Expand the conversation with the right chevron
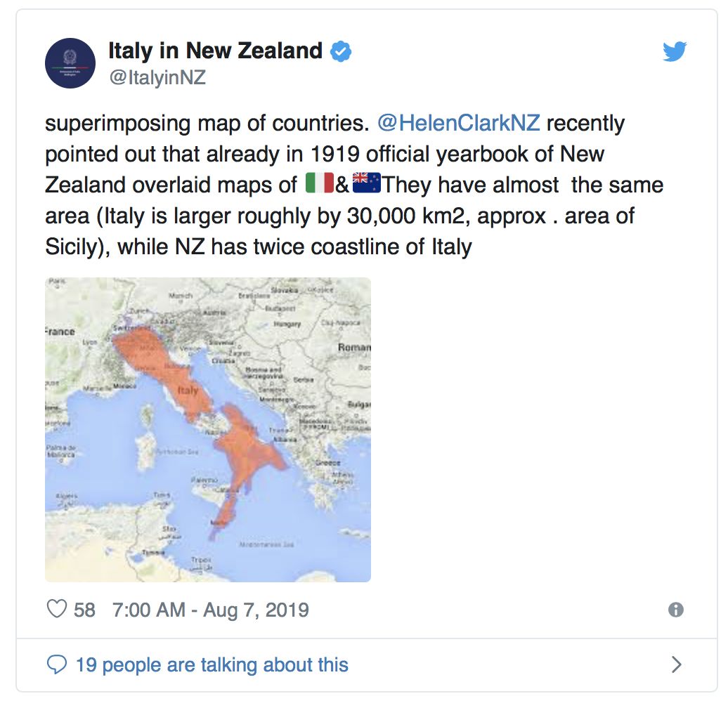Image resolution: width=728 pixels, height=708 pixels. click(x=676, y=664)
